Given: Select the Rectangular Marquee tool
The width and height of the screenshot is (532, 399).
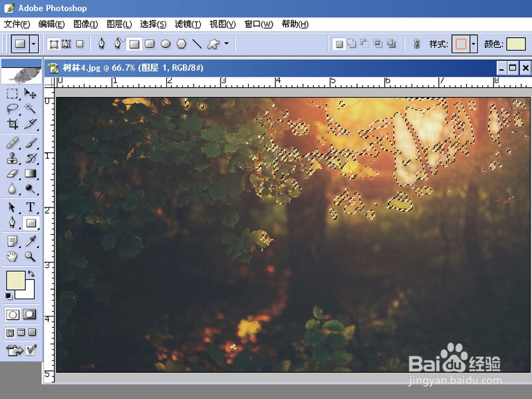Looking at the screenshot, I should coord(12,93).
